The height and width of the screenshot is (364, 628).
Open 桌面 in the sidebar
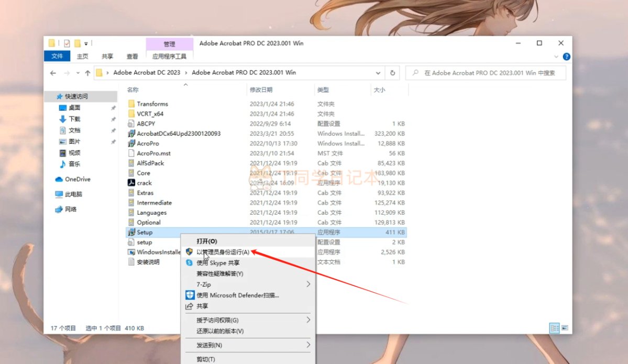click(x=74, y=108)
